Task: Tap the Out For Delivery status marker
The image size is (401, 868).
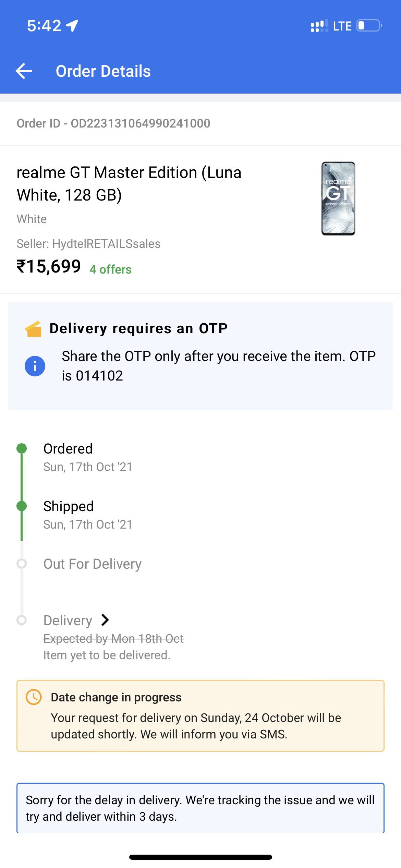Action: tap(22, 564)
